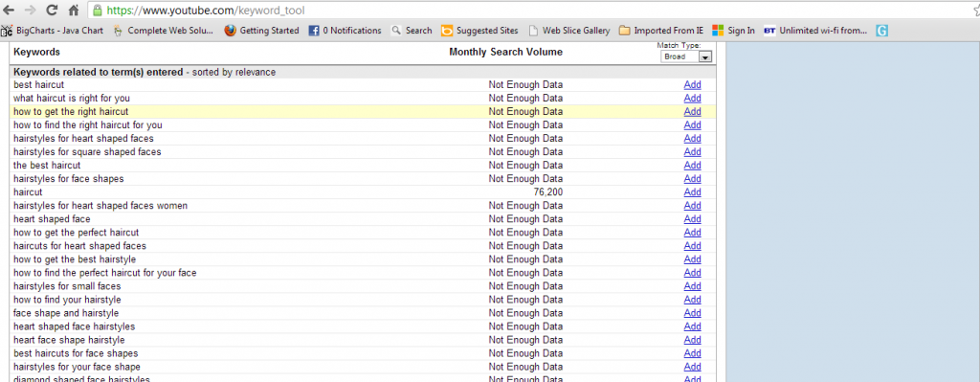Image resolution: width=980 pixels, height=382 pixels.
Task: Select the 'Keywords related to term(s) entered' heading
Action: tap(99, 72)
